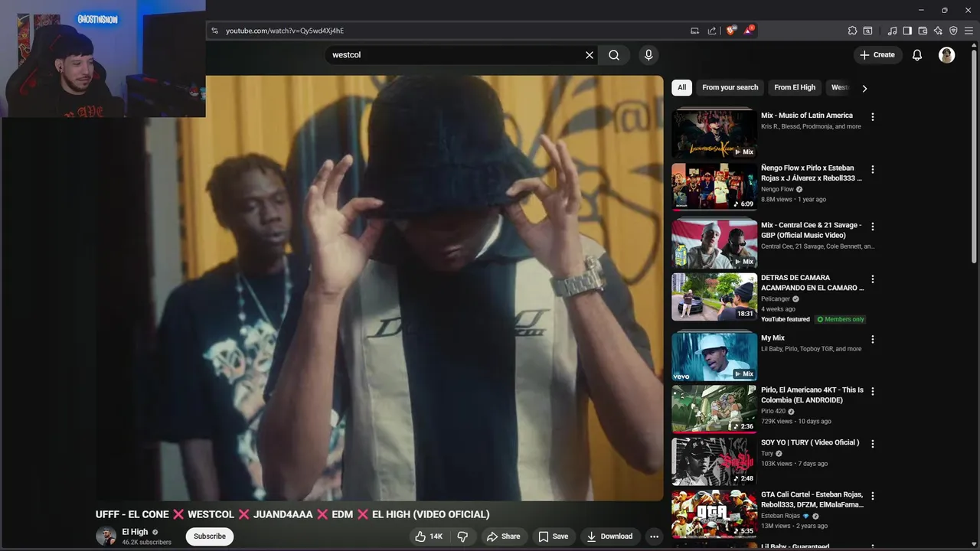980x551 pixels.
Task: Open Mix - Music of Latin America thumbnail
Action: click(x=714, y=133)
